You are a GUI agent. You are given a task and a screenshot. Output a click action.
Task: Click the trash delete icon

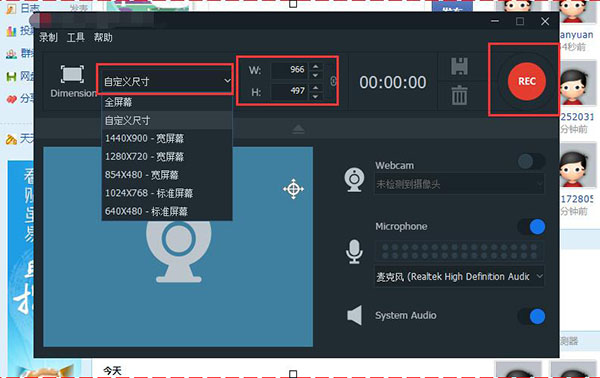[x=459, y=95]
